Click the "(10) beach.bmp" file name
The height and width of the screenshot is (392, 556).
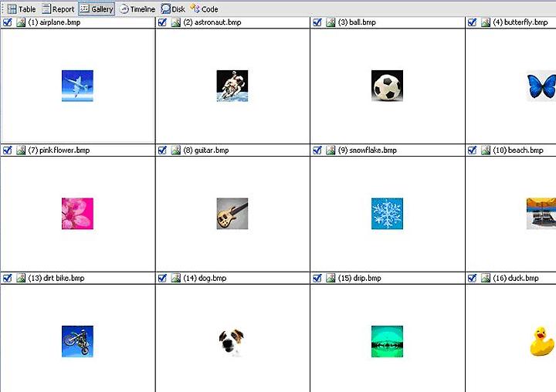pyautogui.click(x=518, y=150)
